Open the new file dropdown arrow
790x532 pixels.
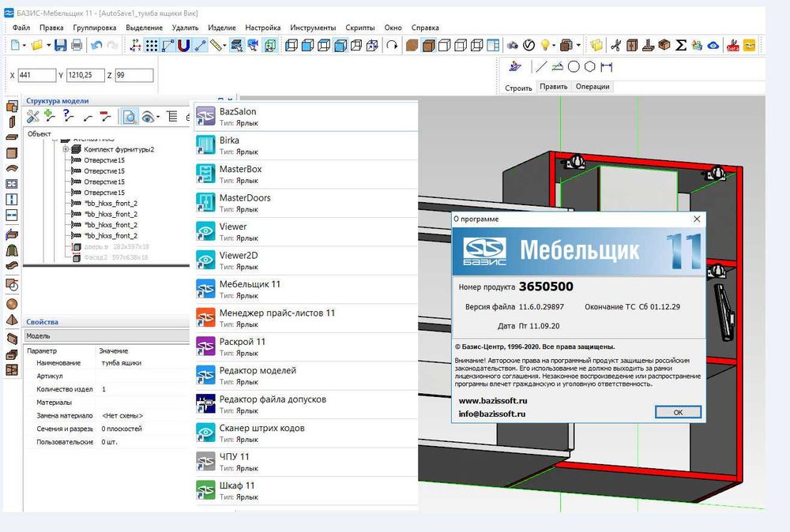pyautogui.click(x=24, y=45)
